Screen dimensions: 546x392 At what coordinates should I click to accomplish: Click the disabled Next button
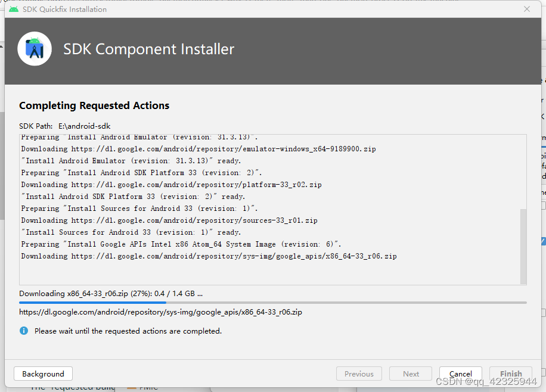coord(411,374)
